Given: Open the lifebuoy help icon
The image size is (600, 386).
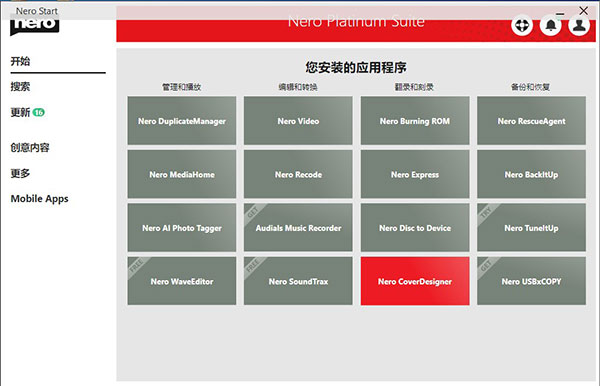Looking at the screenshot, I should [522, 26].
